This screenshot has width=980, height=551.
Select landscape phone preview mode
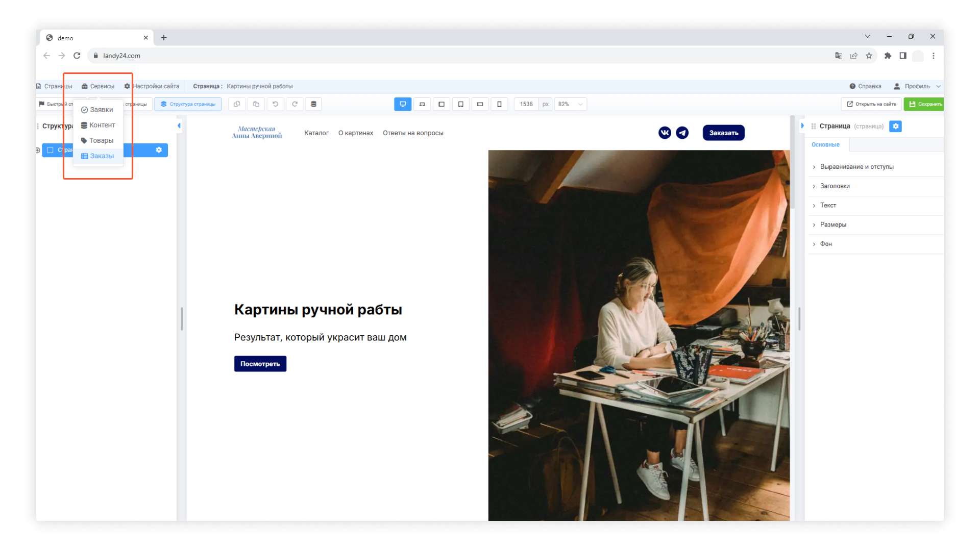(x=480, y=104)
